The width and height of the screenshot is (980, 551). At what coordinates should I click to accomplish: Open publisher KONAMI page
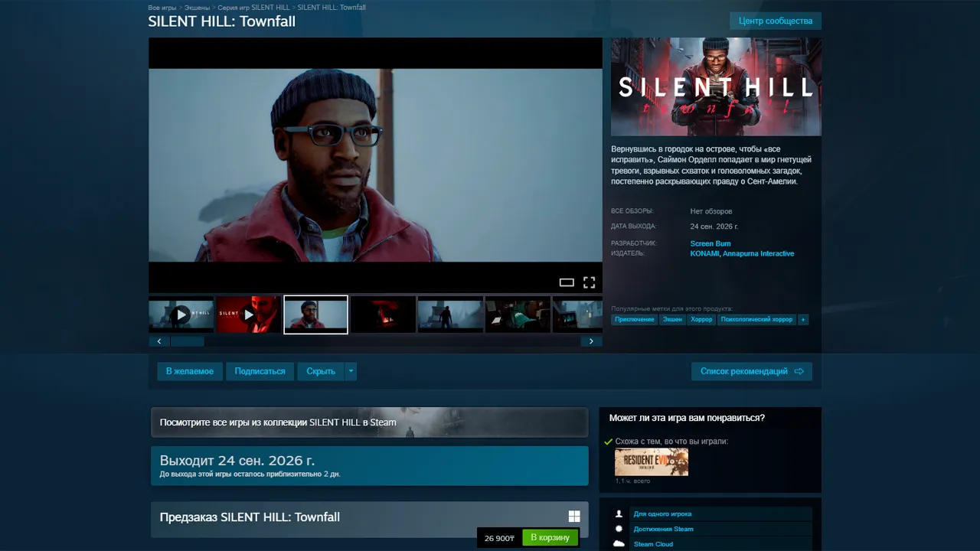pos(704,253)
